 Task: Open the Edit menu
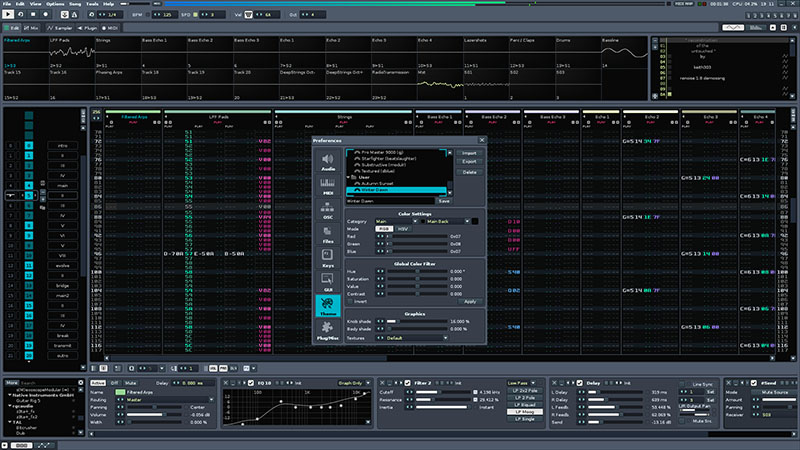coord(20,4)
